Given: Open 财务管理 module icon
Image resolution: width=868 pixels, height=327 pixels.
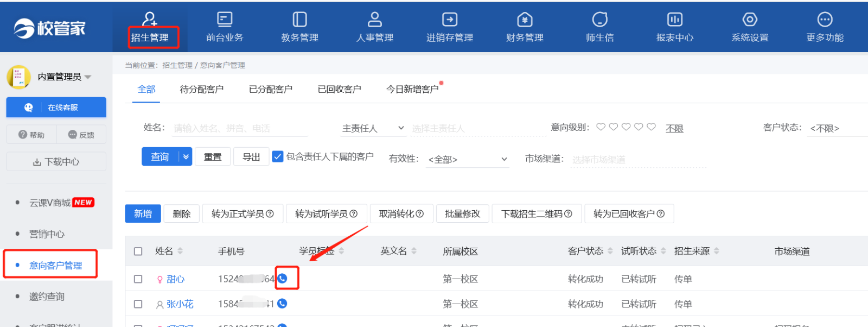Looking at the screenshot, I should [x=525, y=19].
